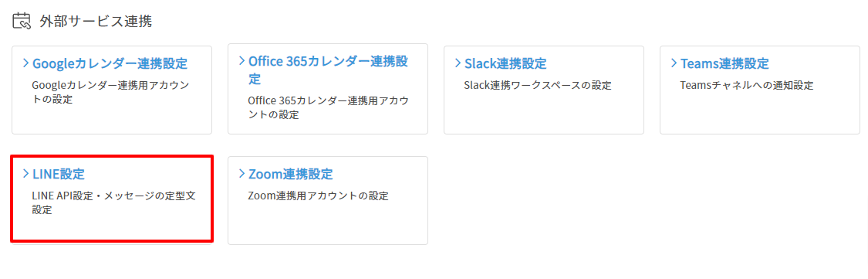Open the LINE設定 link
Screen dimensions: 868x279
[59, 174]
